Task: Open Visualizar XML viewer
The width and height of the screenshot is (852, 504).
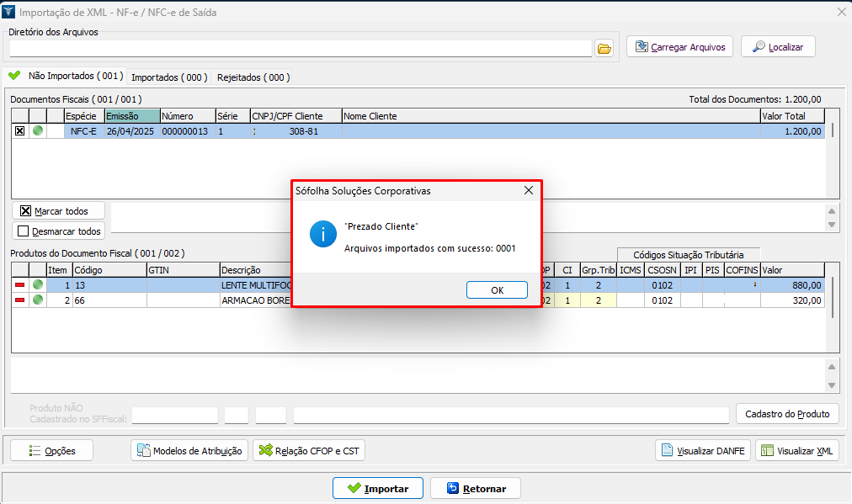Action: pos(797,451)
